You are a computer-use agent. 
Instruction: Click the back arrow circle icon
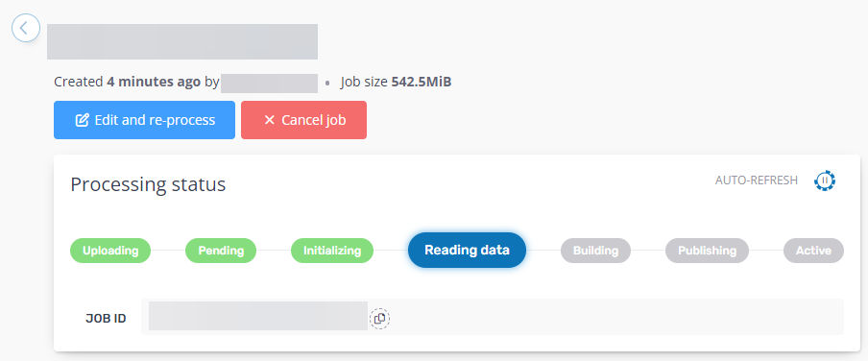[26, 28]
